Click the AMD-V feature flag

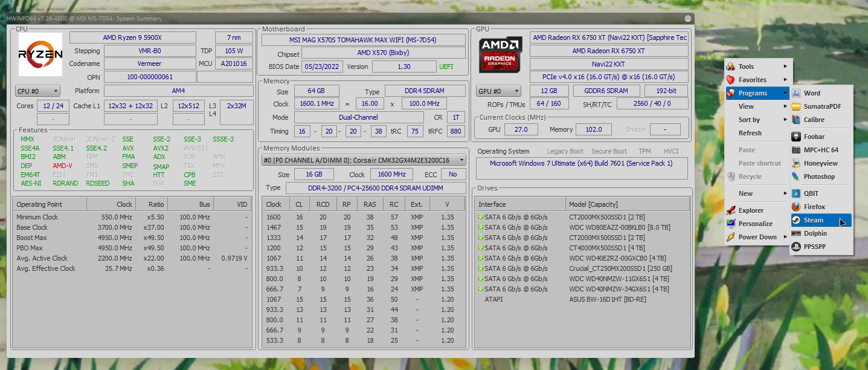pyautogui.click(x=62, y=166)
